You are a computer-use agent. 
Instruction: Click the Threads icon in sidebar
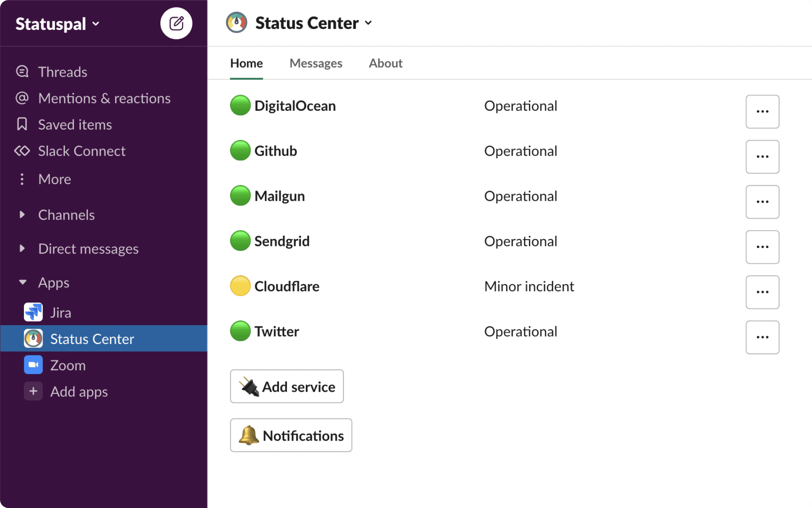(x=22, y=72)
